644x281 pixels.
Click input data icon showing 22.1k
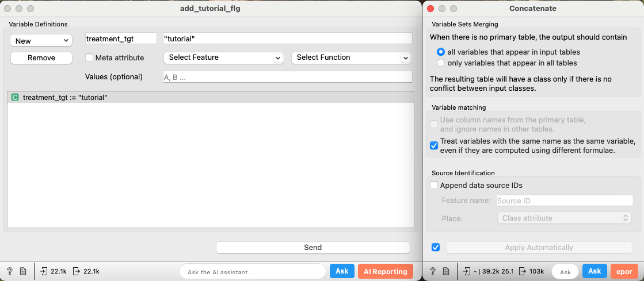44,271
